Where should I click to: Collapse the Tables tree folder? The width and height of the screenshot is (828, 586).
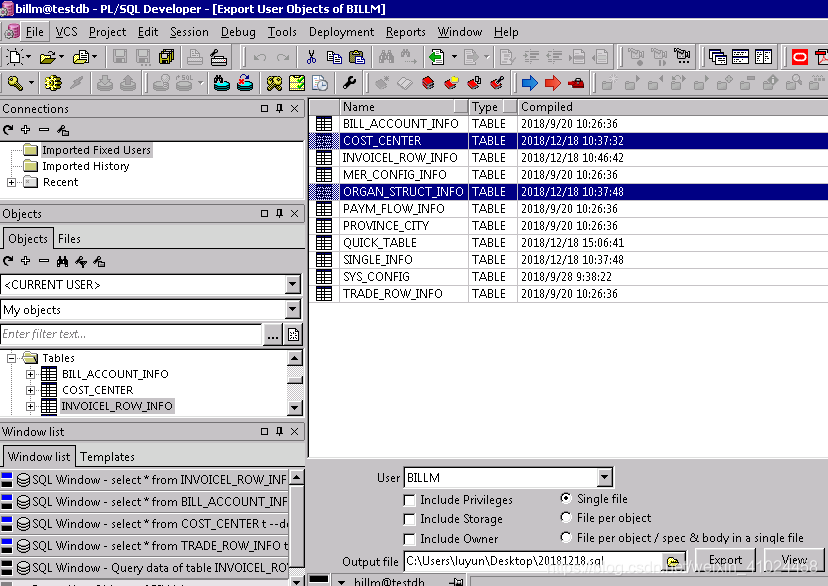[11, 358]
